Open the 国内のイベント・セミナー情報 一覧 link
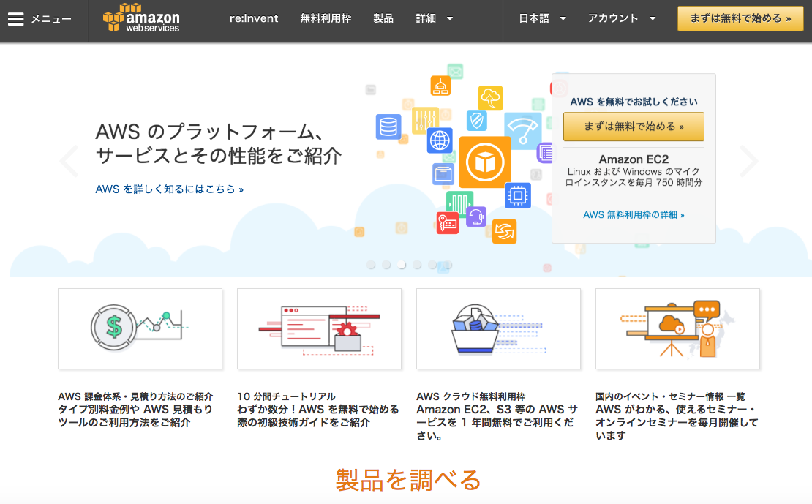This screenshot has width=812, height=504. point(670,396)
